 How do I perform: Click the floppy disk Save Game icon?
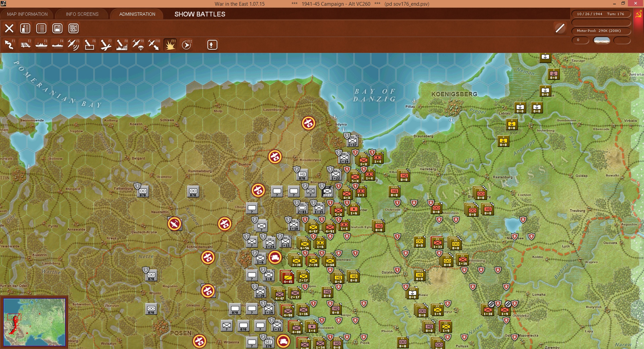(x=57, y=29)
